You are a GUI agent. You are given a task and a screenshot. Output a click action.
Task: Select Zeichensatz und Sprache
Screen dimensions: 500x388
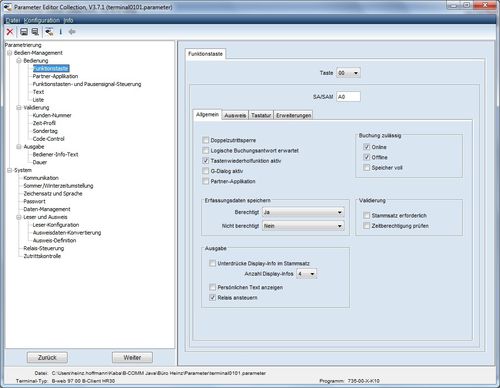(x=53, y=193)
